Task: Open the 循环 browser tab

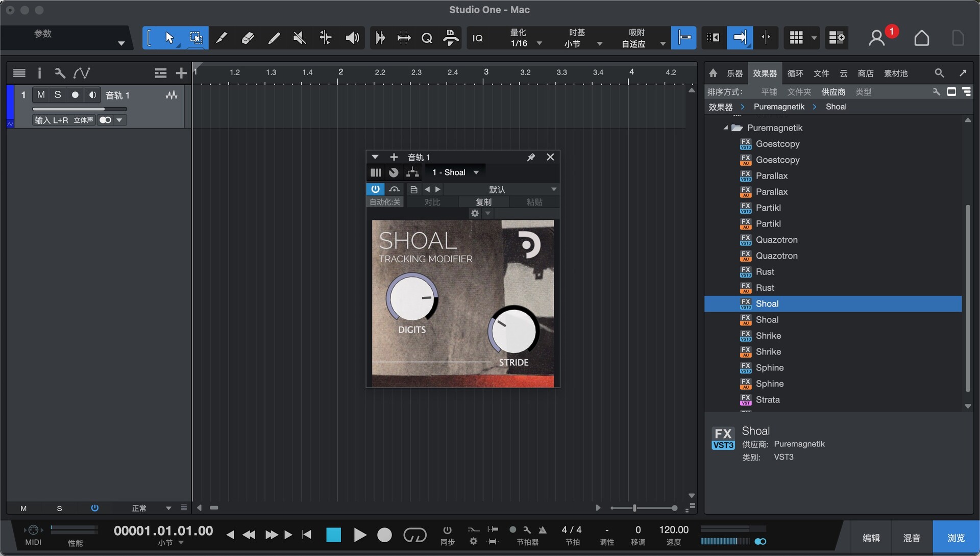Action: [795, 73]
